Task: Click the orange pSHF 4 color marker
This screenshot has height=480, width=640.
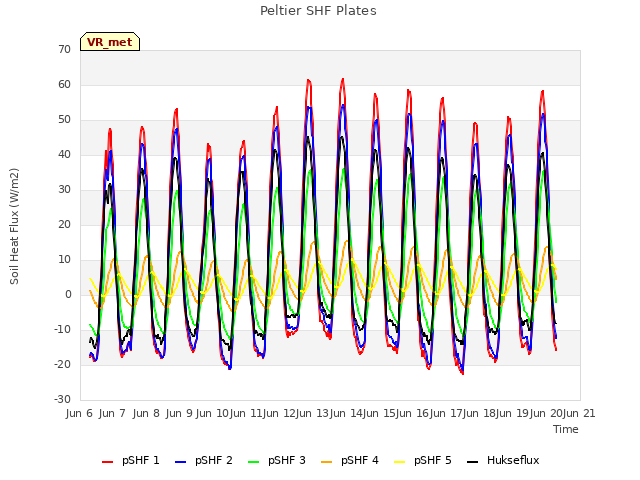Action: 327,462
